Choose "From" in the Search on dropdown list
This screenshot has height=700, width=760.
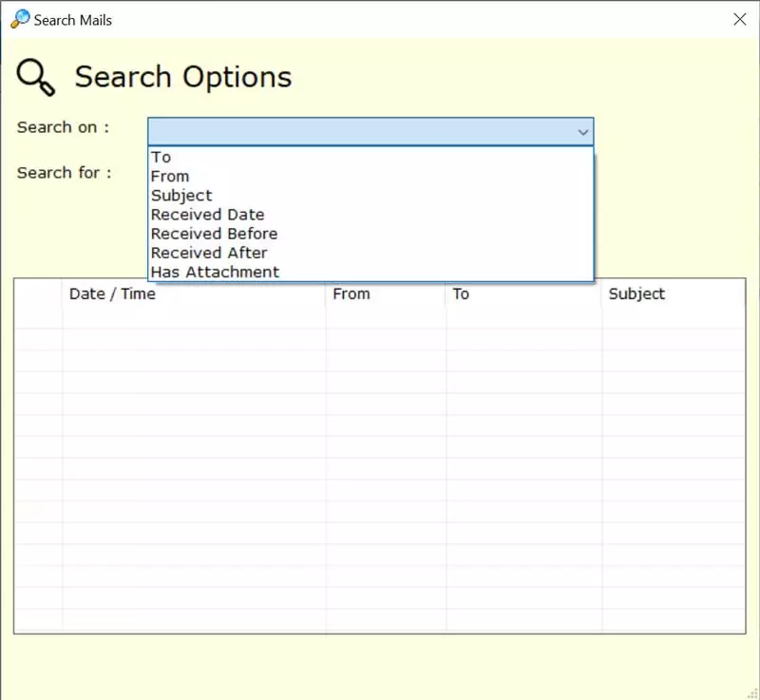click(170, 177)
